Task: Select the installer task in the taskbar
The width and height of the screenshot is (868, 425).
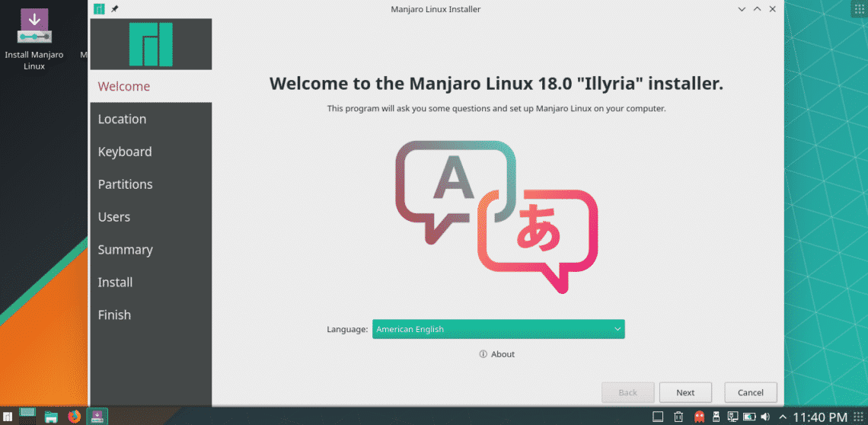Action: 97,416
